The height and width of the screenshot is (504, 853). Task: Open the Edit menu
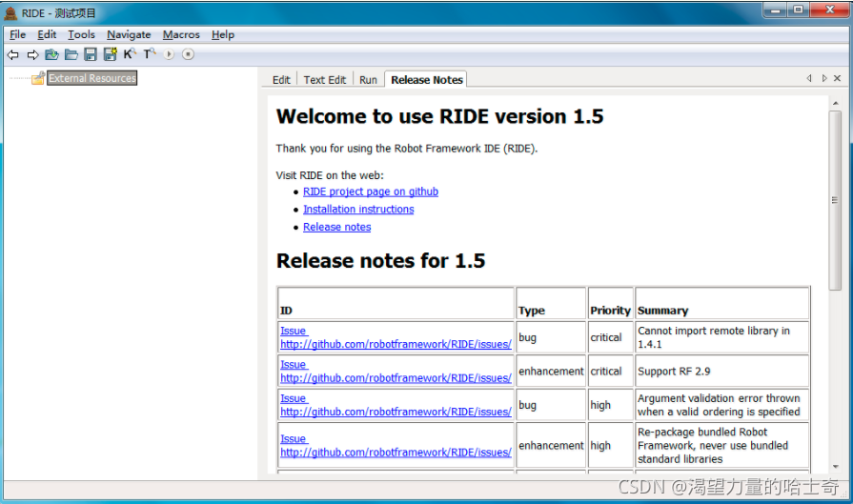point(47,35)
